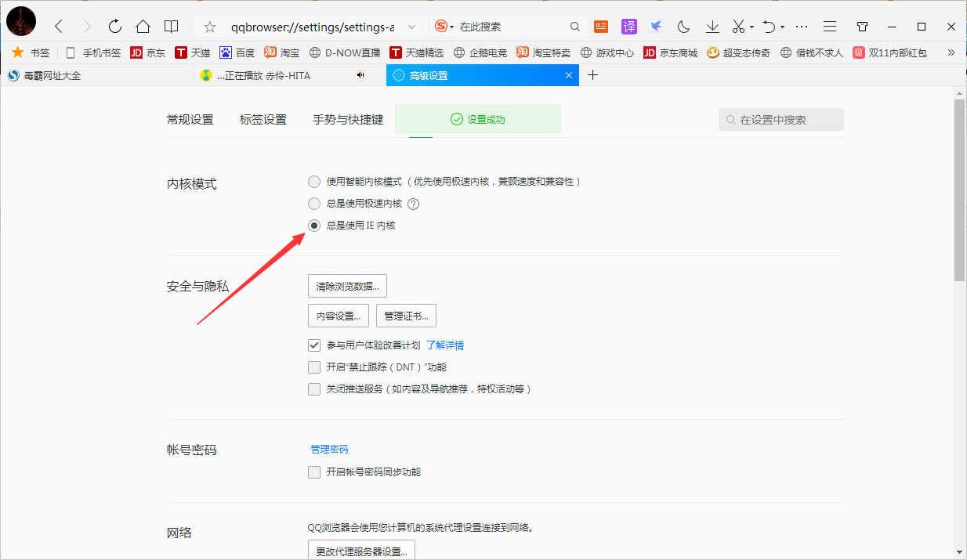Open the browser main menu

(x=830, y=26)
